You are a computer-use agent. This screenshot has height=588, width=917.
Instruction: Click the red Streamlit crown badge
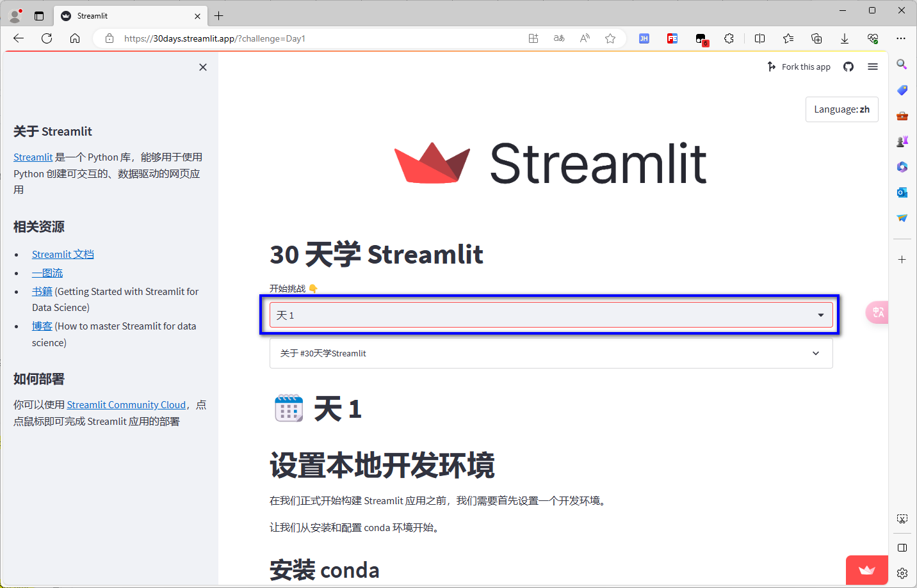[x=867, y=569]
